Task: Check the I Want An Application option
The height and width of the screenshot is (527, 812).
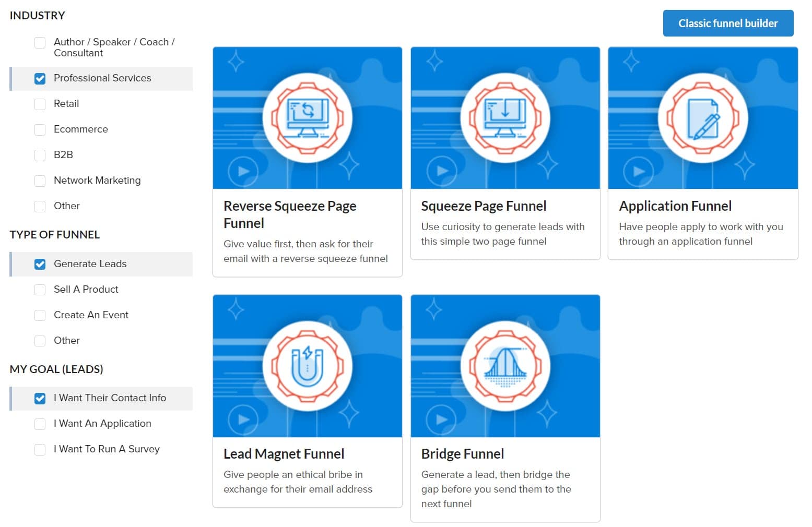Action: tap(40, 424)
